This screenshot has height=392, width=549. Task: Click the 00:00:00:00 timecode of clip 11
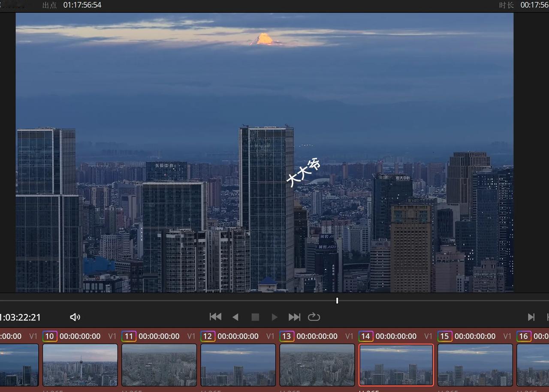coord(159,336)
